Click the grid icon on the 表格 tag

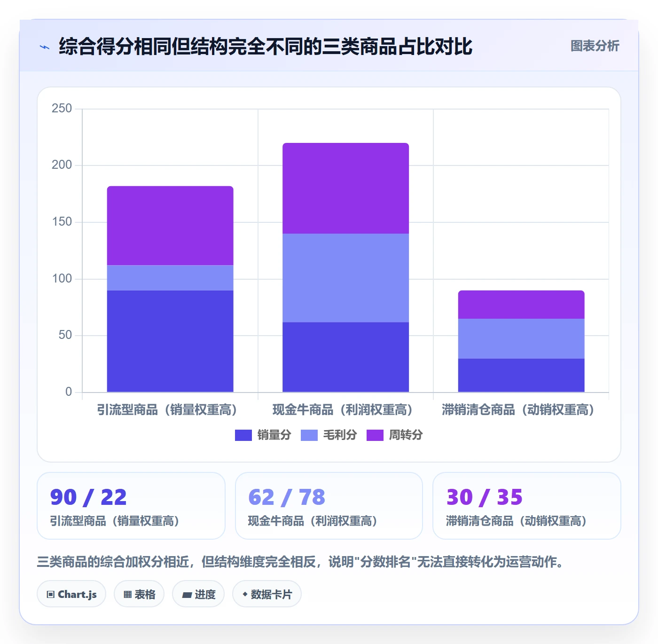tap(127, 595)
